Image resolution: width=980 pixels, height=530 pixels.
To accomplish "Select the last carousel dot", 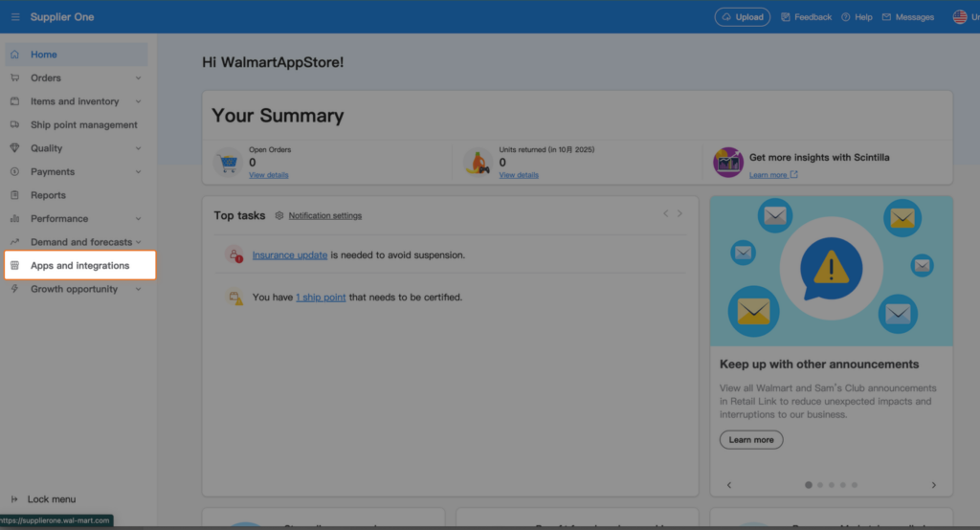I will click(x=855, y=485).
